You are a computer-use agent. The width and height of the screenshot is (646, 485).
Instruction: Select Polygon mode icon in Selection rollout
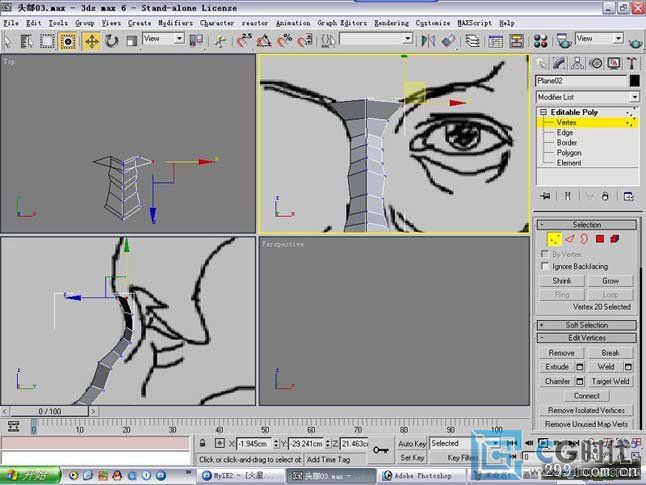point(600,239)
